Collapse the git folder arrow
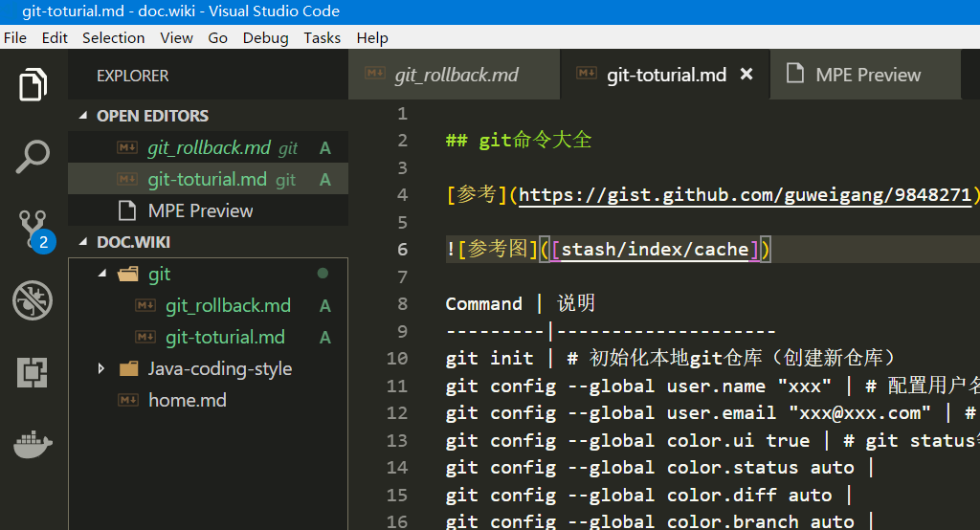The height and width of the screenshot is (530, 980). click(102, 274)
